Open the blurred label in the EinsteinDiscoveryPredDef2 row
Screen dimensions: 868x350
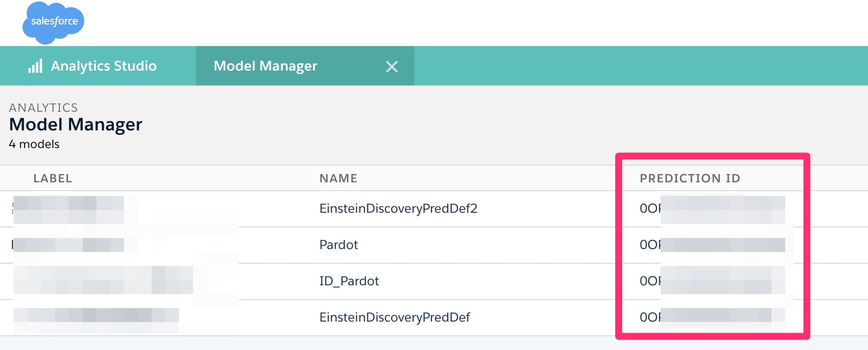[x=69, y=210]
